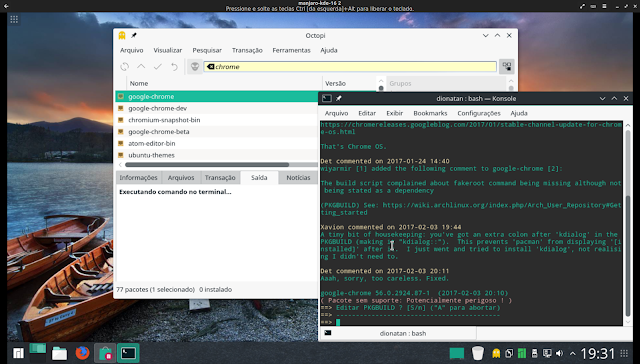640x364 pixels.
Task: Pin the Konsole window with pushpin icon
Action: pyautogui.click(x=338, y=98)
